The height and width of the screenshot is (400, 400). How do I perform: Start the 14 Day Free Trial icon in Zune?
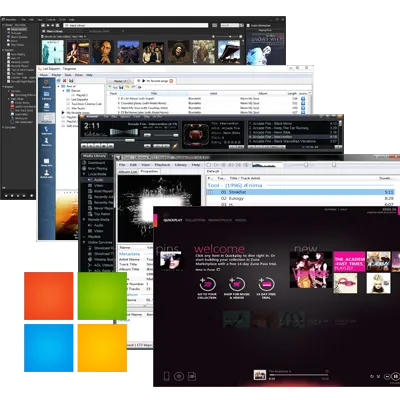pos(266,284)
